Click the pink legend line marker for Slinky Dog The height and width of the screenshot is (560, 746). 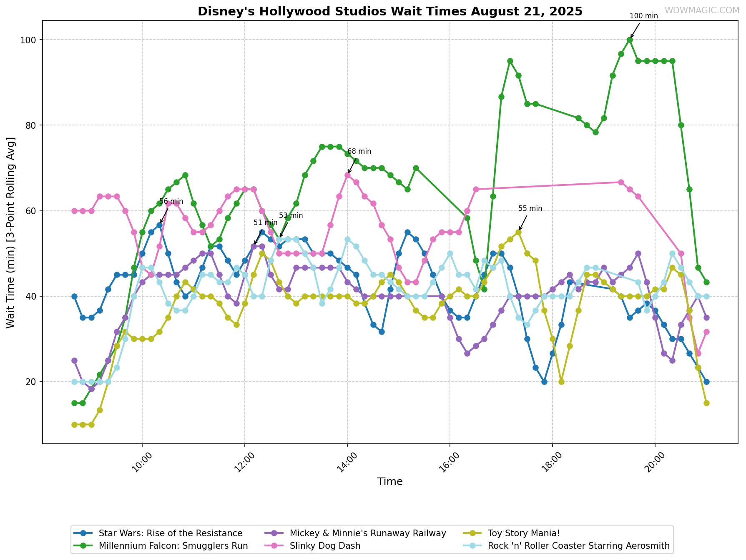[274, 546]
